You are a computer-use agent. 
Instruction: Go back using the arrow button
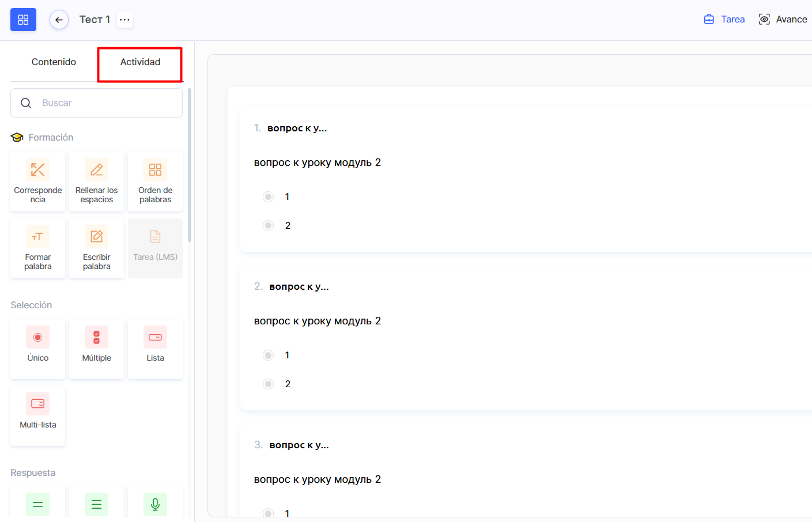click(x=59, y=20)
